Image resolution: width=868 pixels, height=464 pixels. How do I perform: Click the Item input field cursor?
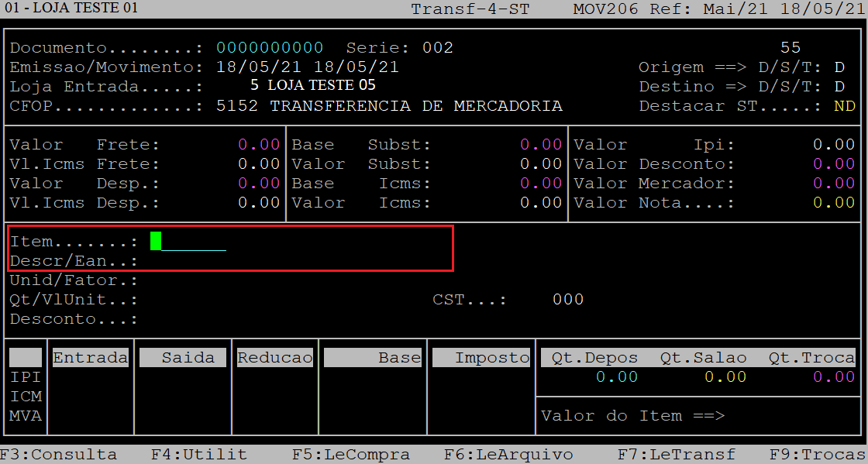157,242
